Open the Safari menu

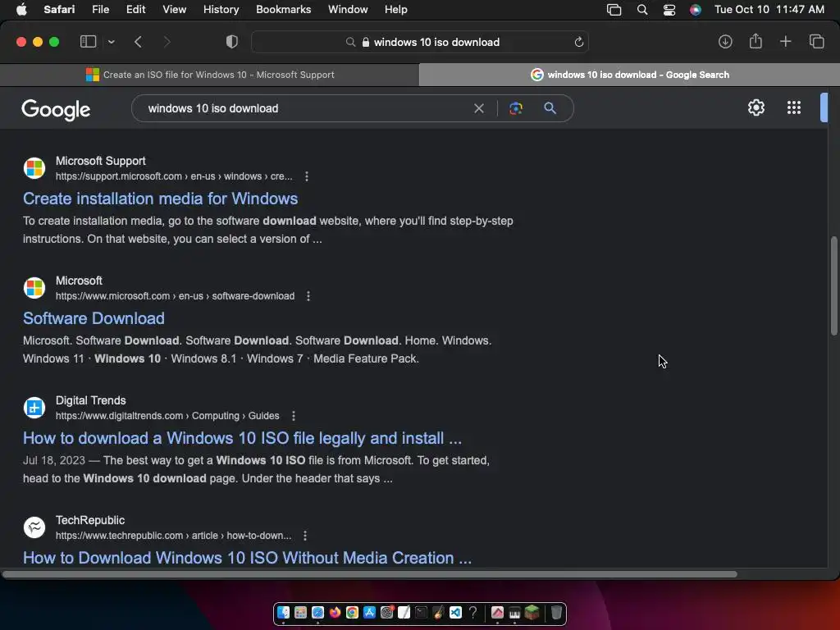(x=59, y=10)
